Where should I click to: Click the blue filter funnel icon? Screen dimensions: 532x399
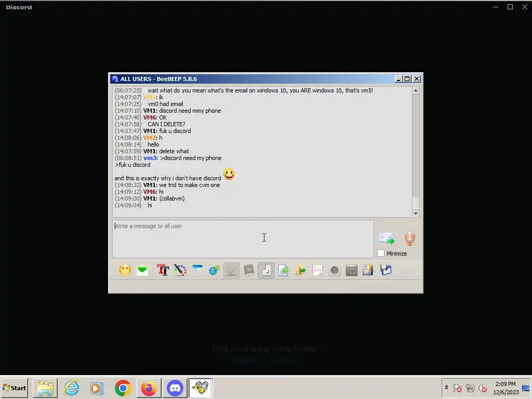(x=197, y=270)
